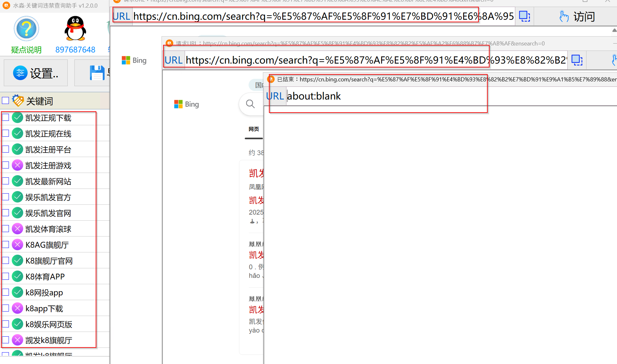617x364 pixels.
Task: Check the checkbox for 凯发正规下载
Action: click(5, 118)
